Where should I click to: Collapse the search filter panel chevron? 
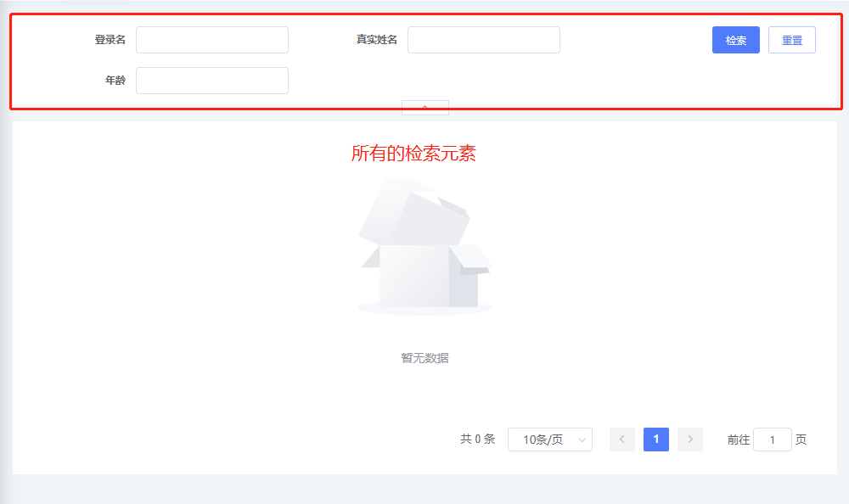pyautogui.click(x=424, y=108)
